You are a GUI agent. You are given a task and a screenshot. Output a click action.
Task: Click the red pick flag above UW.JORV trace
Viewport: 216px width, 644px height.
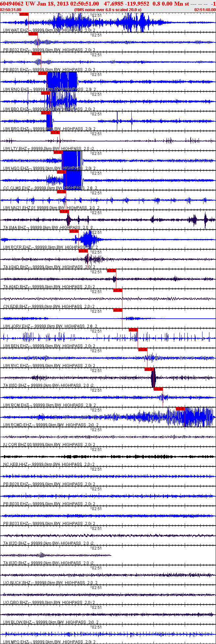tap(118, 310)
